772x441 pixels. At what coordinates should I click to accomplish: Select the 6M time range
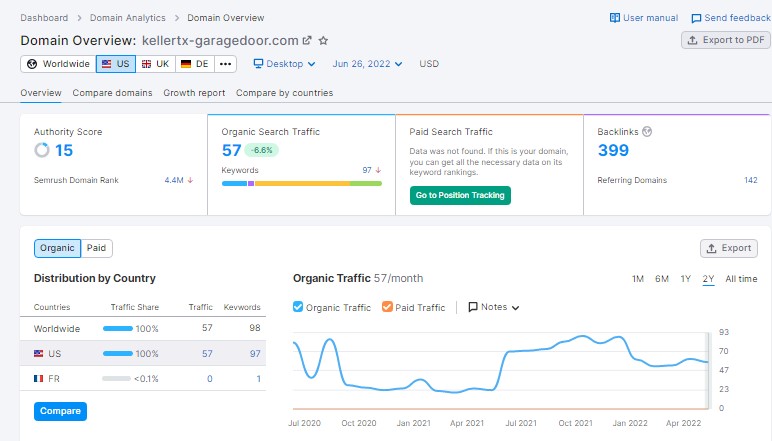[x=662, y=279]
